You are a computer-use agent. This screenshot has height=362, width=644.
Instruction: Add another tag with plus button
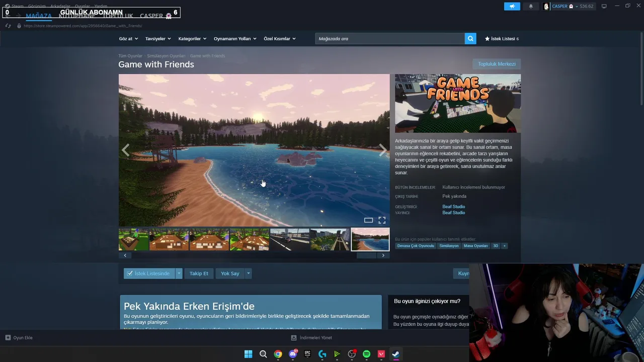(x=504, y=246)
